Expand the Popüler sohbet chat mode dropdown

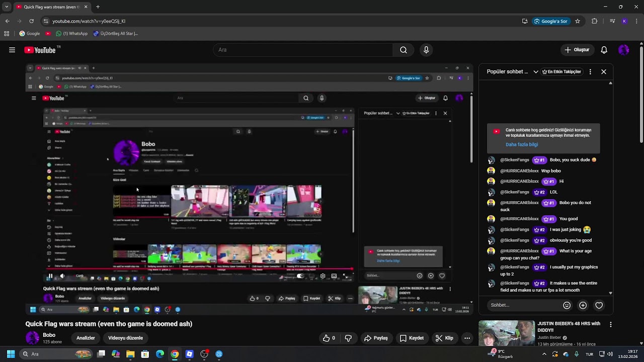click(535, 72)
